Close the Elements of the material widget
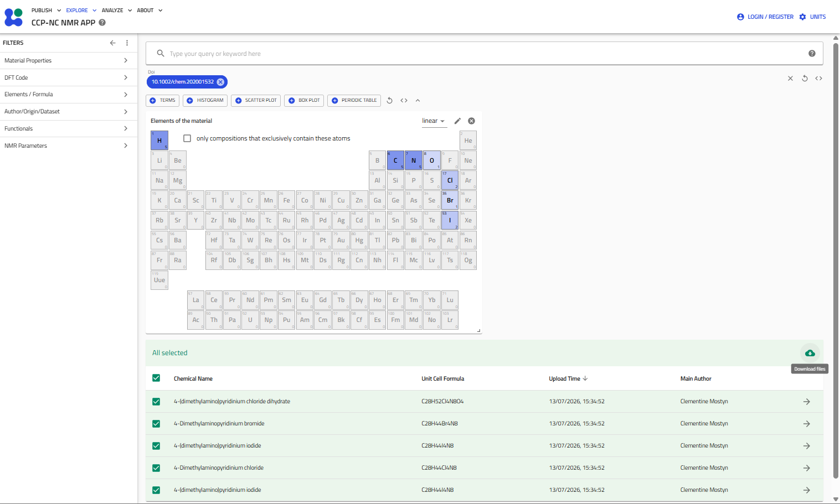840x504 pixels. (x=471, y=121)
